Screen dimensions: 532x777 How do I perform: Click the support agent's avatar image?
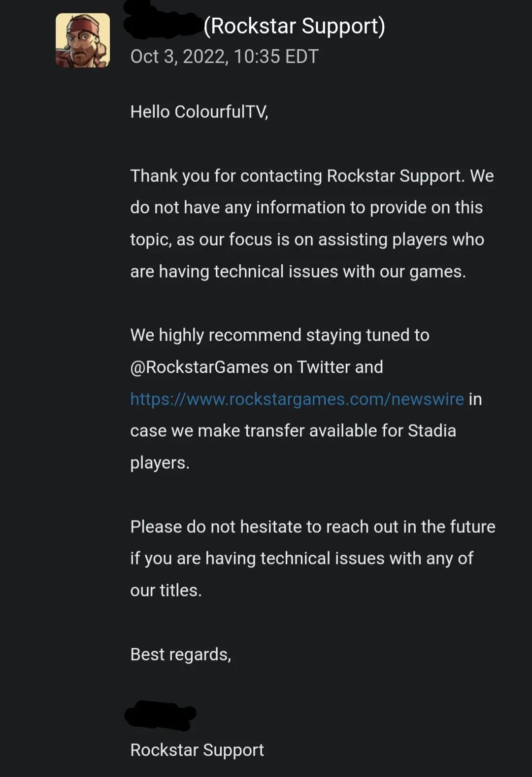[x=83, y=40]
